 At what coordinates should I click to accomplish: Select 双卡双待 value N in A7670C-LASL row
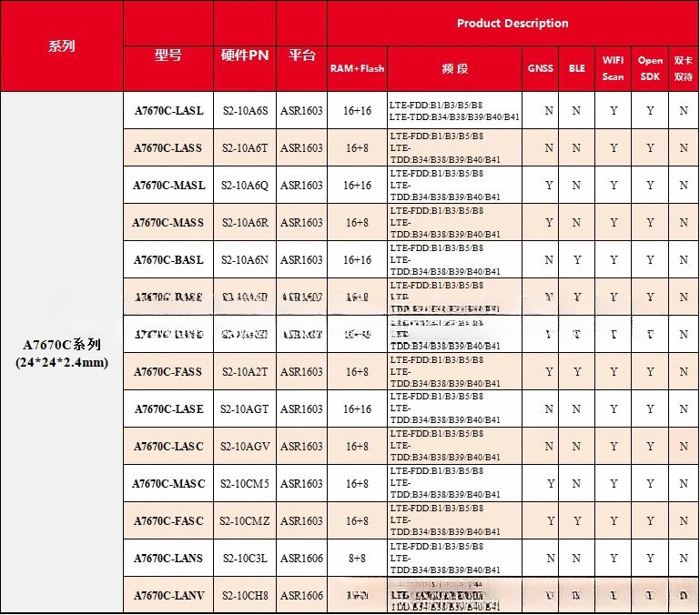684,111
